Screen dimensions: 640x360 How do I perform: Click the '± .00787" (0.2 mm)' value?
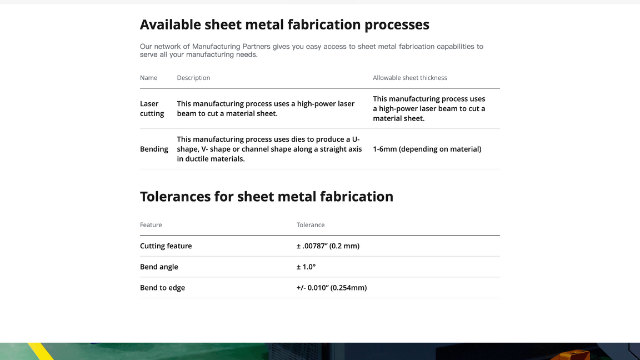tap(328, 246)
